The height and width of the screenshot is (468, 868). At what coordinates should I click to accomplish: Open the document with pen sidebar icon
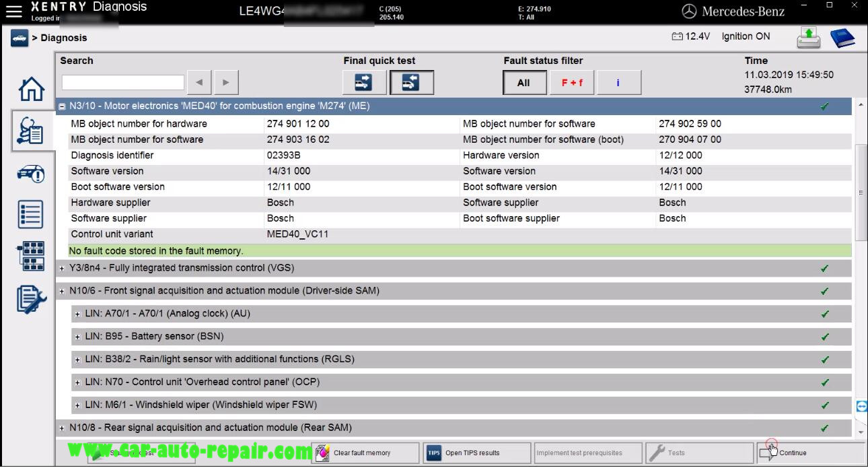(x=31, y=299)
